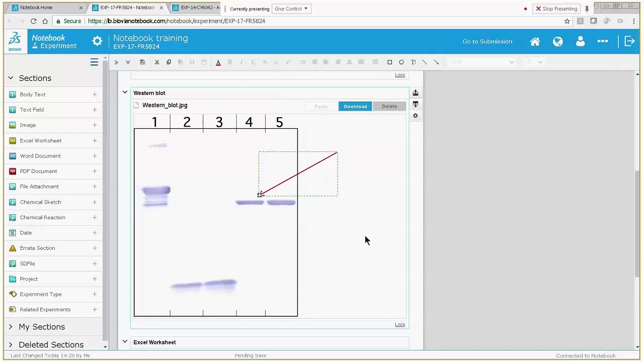
Task: Select the circle drawing tool
Action: click(x=401, y=62)
